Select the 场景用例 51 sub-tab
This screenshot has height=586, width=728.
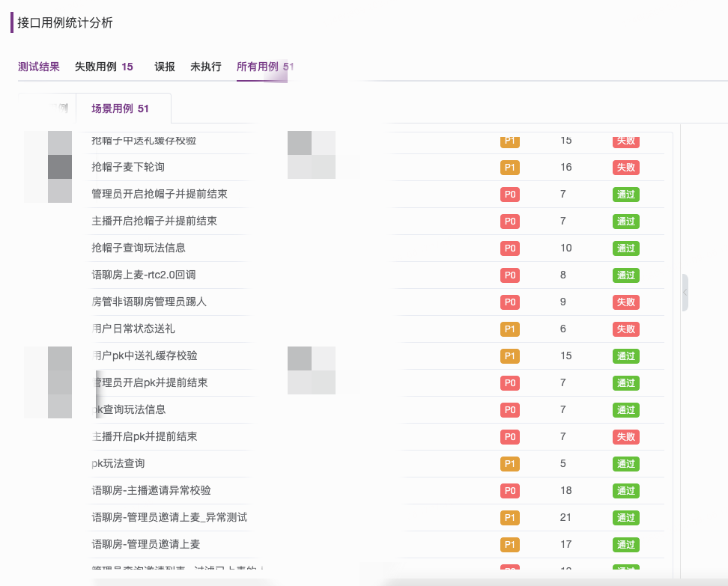point(120,109)
